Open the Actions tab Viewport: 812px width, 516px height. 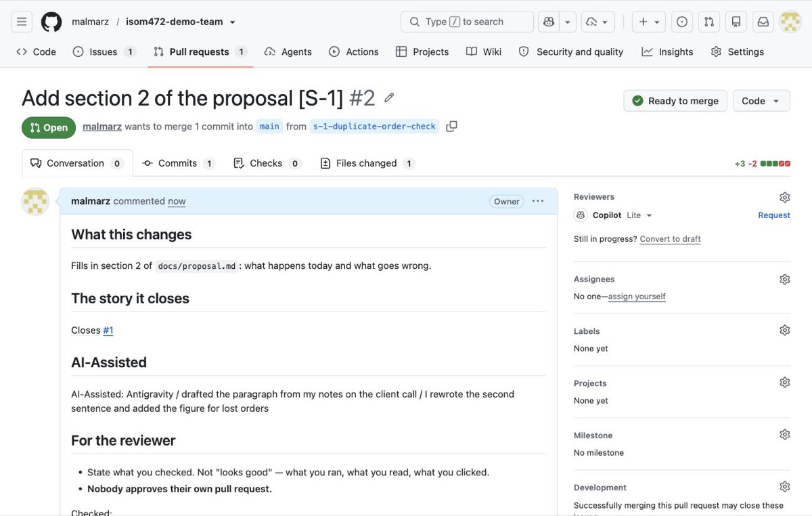pyautogui.click(x=354, y=51)
